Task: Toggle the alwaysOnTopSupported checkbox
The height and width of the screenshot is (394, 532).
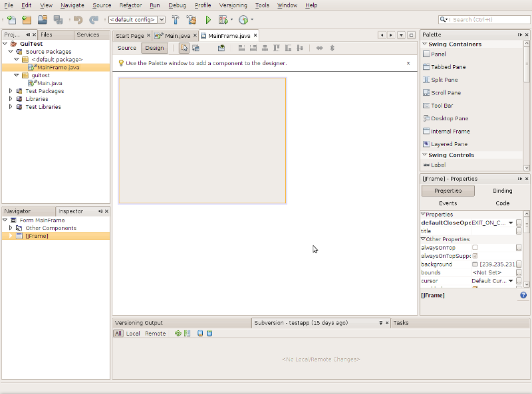Action: pos(475,256)
